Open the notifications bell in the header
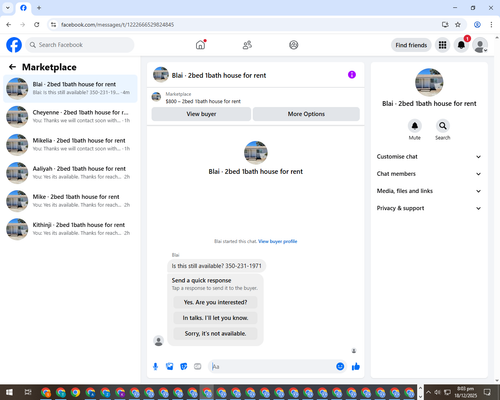Viewport: 500px width, 400px height. [461, 45]
